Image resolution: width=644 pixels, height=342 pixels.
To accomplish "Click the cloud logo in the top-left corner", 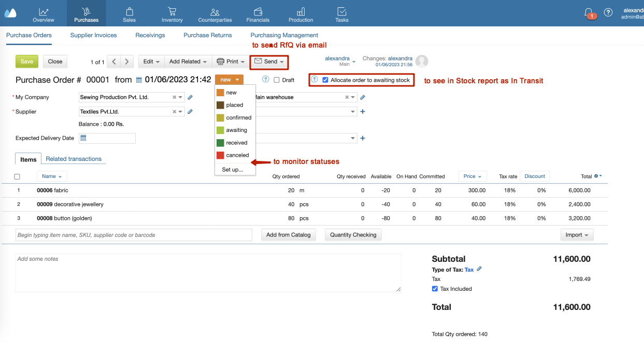I will (x=10, y=13).
